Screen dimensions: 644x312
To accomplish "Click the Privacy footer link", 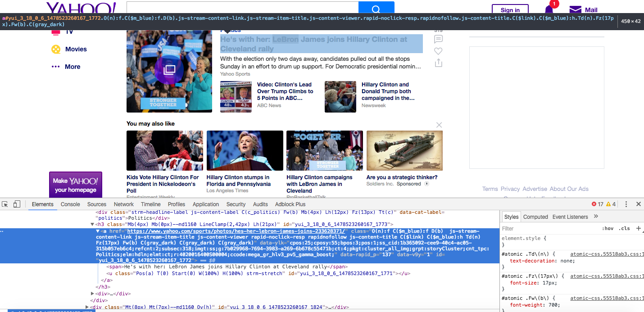I will click(x=510, y=189).
